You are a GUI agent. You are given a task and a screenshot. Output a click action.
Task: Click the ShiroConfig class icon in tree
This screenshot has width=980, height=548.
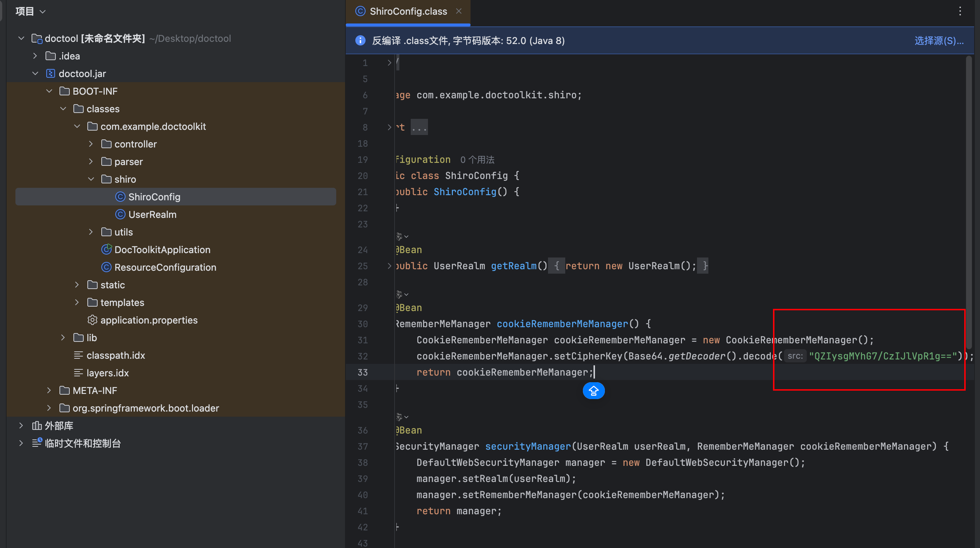[x=120, y=197]
